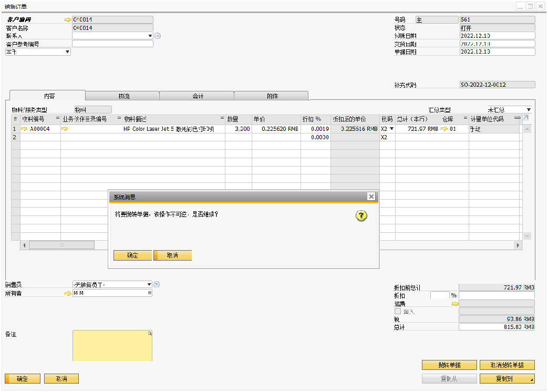Switch to the logistics (物流) tab
548x392 pixels.
click(x=122, y=96)
